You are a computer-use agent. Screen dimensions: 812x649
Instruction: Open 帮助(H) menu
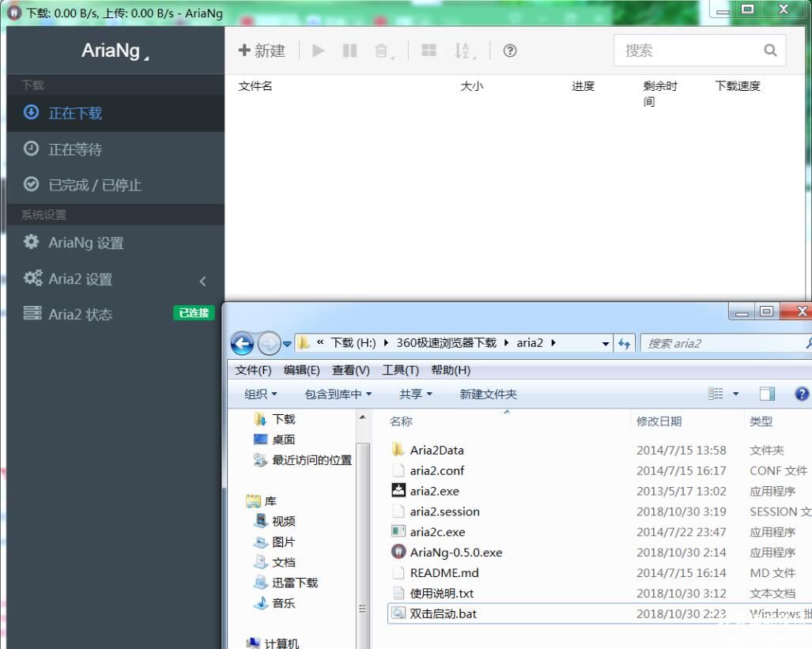click(x=451, y=370)
